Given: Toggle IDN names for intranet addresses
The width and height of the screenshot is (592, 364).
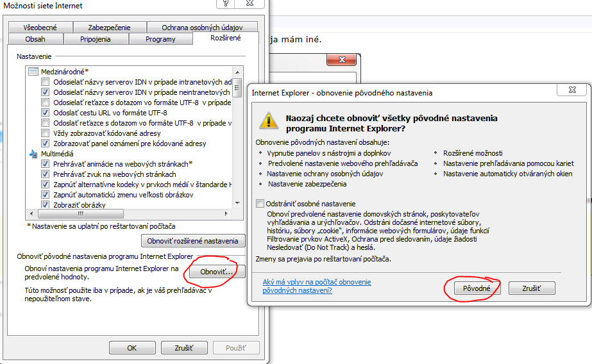Looking at the screenshot, I should pos(46,82).
